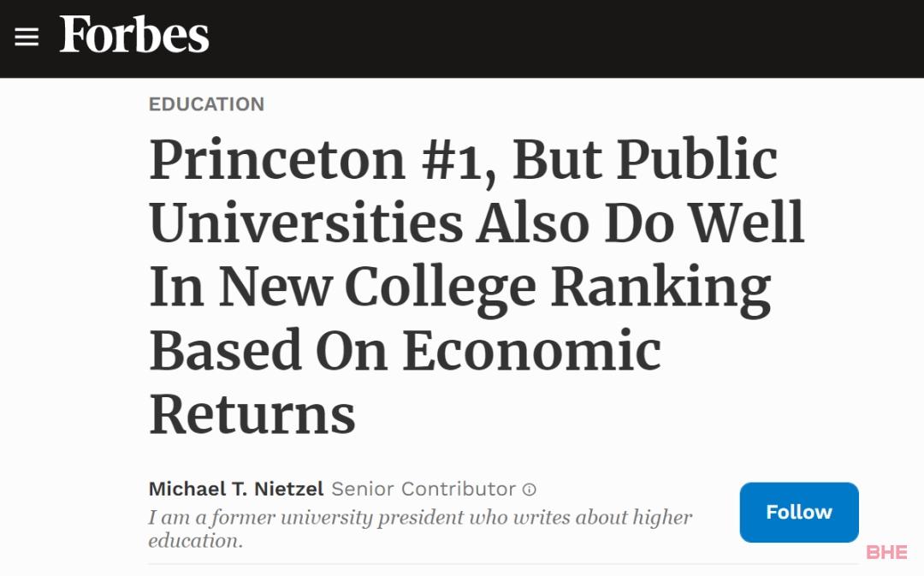
Task: Click the word "Returns" in the headline
Action: click(252, 414)
